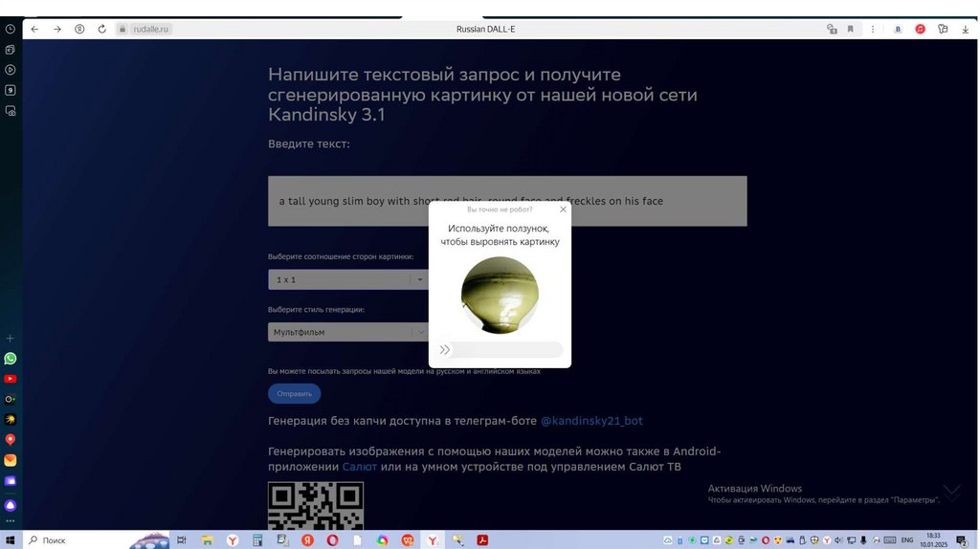Screen dimensions: 980x549
Task: Open the three-dot browser menu
Action: 873,29
